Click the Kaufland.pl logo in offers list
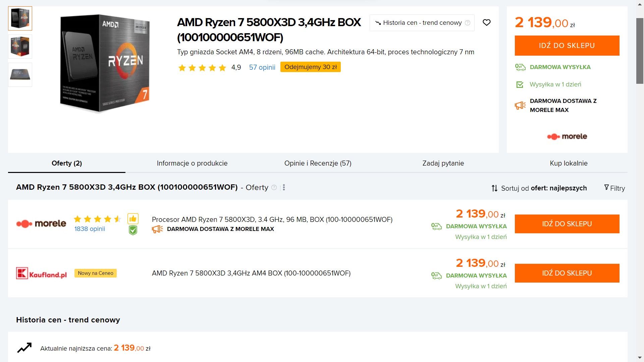Viewport: 644px width, 362px height. point(41,274)
